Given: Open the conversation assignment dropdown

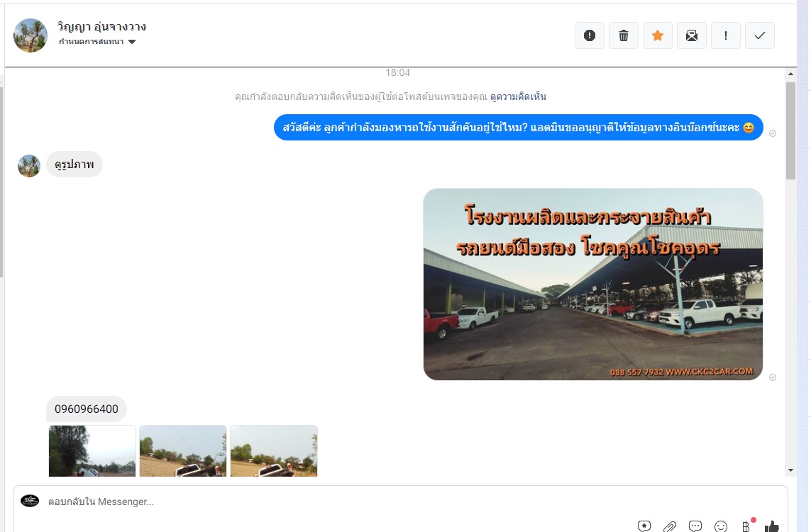Looking at the screenshot, I should coord(97,42).
